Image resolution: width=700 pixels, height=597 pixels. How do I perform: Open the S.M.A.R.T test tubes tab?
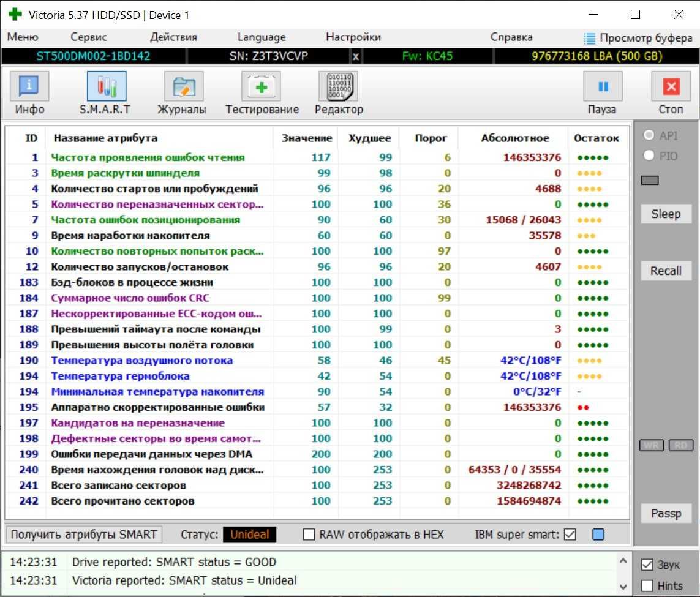[x=106, y=87]
